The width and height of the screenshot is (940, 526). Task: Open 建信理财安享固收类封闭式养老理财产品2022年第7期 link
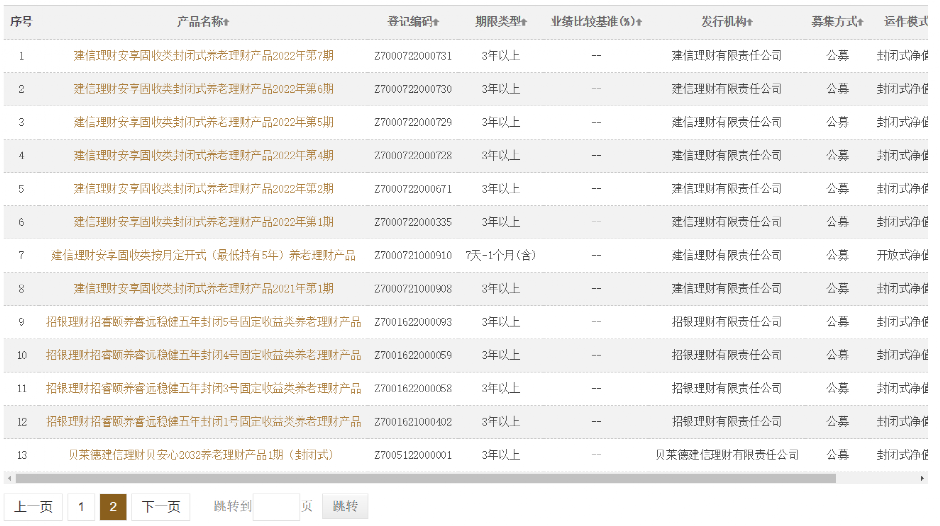click(x=203, y=56)
